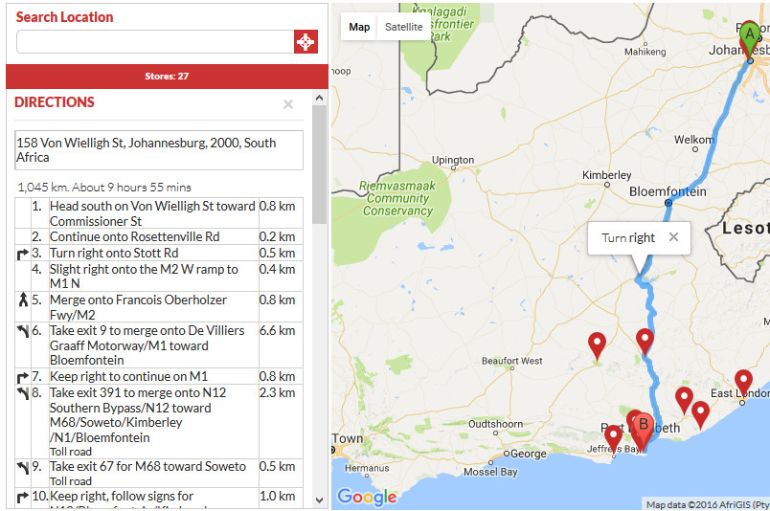770x511 pixels.
Task: Click the turn-right arrow icon of step 3
Action: point(23,254)
